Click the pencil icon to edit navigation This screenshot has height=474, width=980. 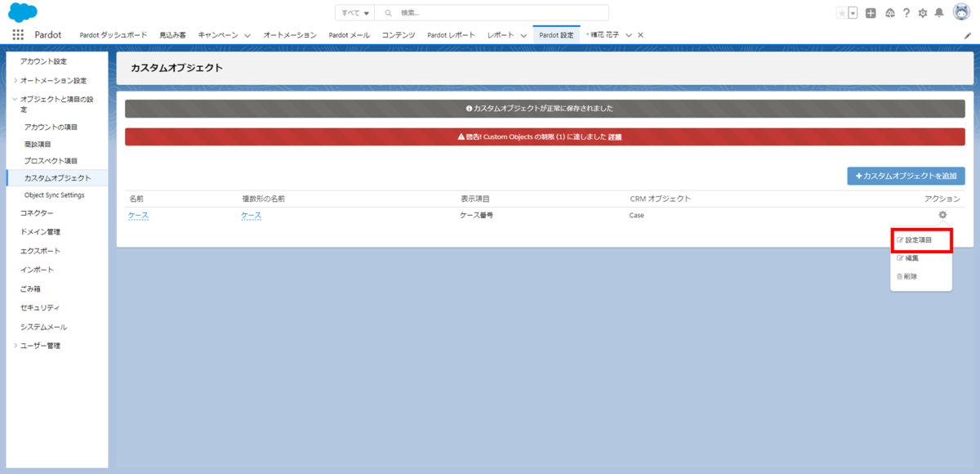point(968,35)
